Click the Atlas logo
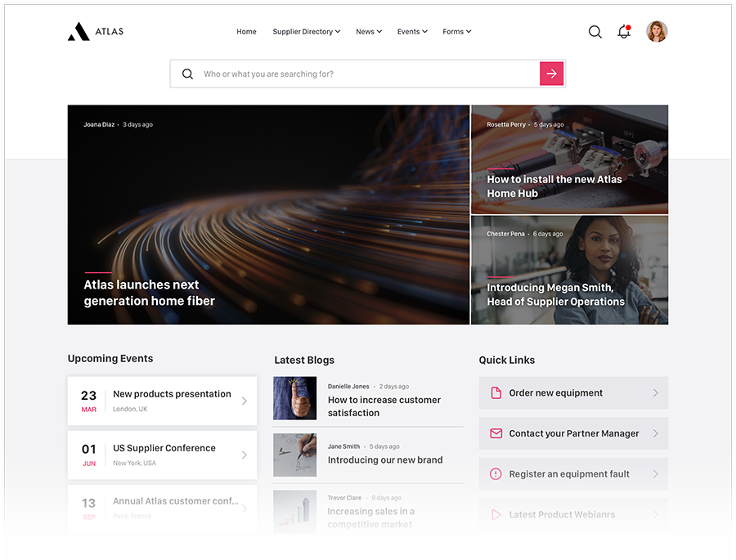The height and width of the screenshot is (560, 736). 95,31
